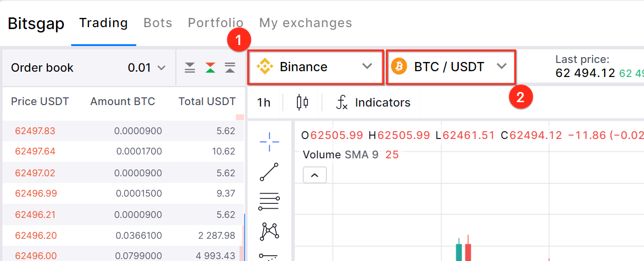Show only buy orders in order book
644x261 pixels.
tap(230, 68)
